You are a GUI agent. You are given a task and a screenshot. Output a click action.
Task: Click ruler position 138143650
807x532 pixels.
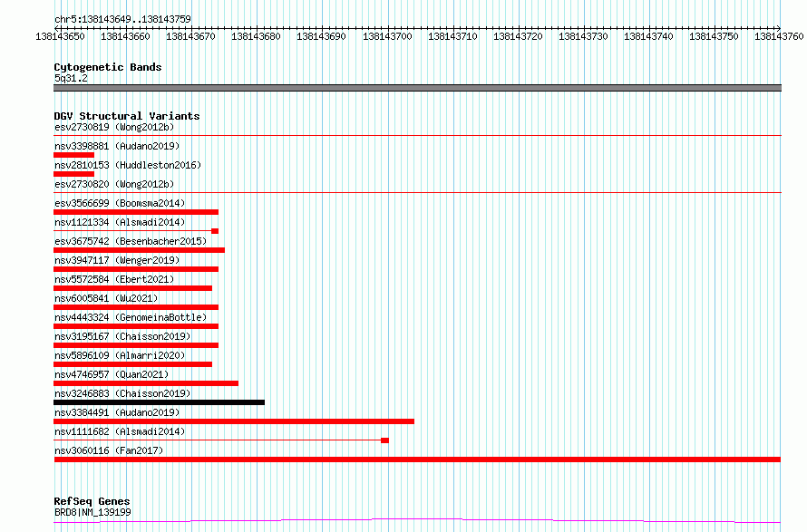(x=60, y=36)
